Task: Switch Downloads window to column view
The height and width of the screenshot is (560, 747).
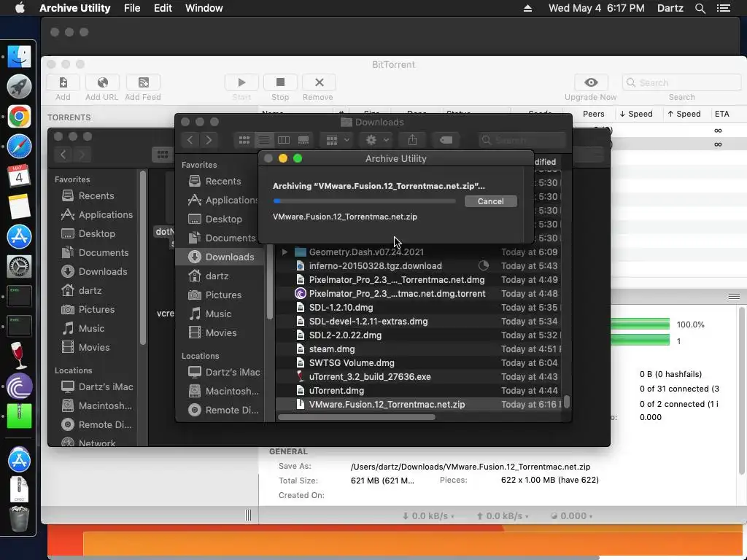Action: click(284, 140)
